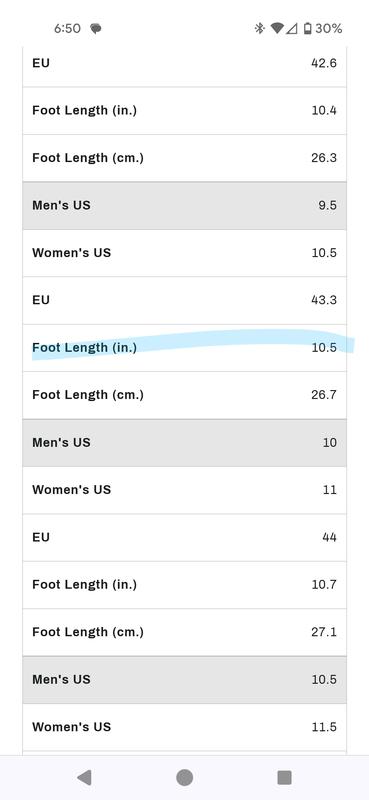Tap the chat notification icon in status bar

coord(95,29)
